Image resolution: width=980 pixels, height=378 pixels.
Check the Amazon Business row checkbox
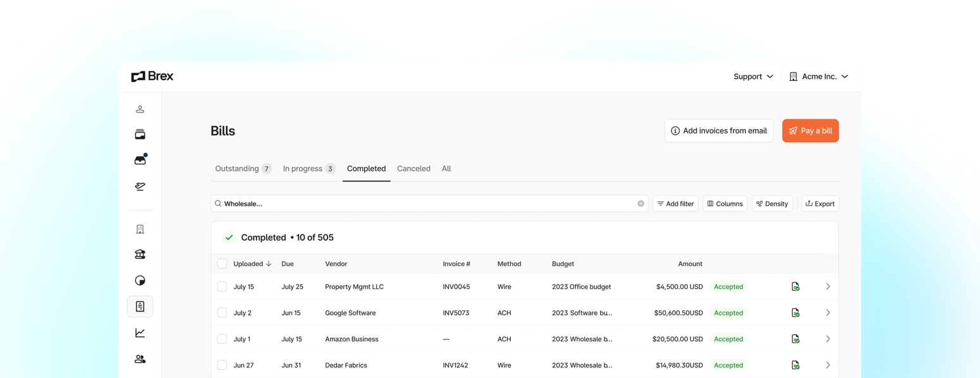222,339
